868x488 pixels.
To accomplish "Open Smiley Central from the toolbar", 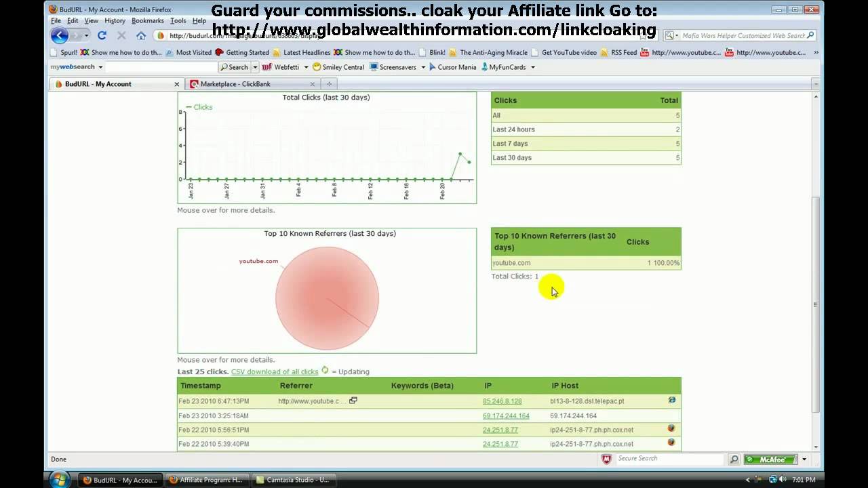I will coord(338,67).
